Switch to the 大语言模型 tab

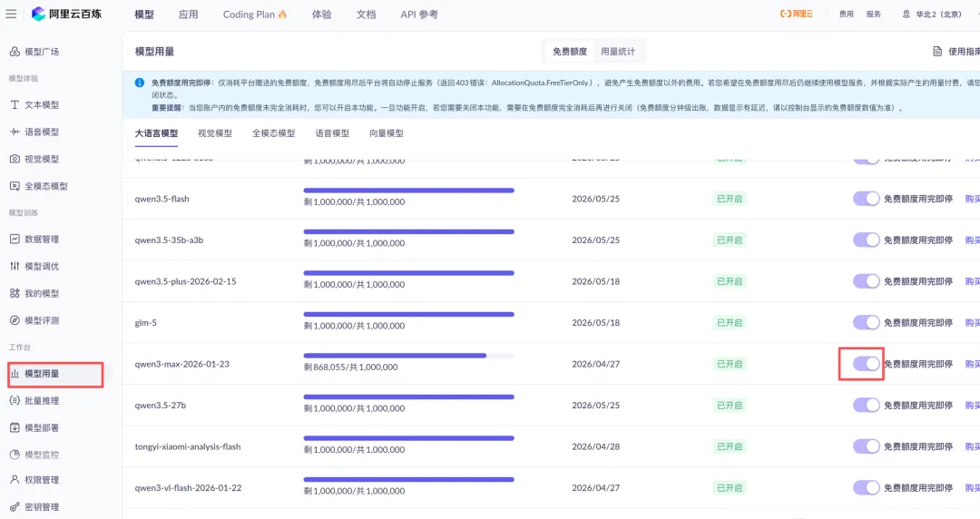(156, 133)
